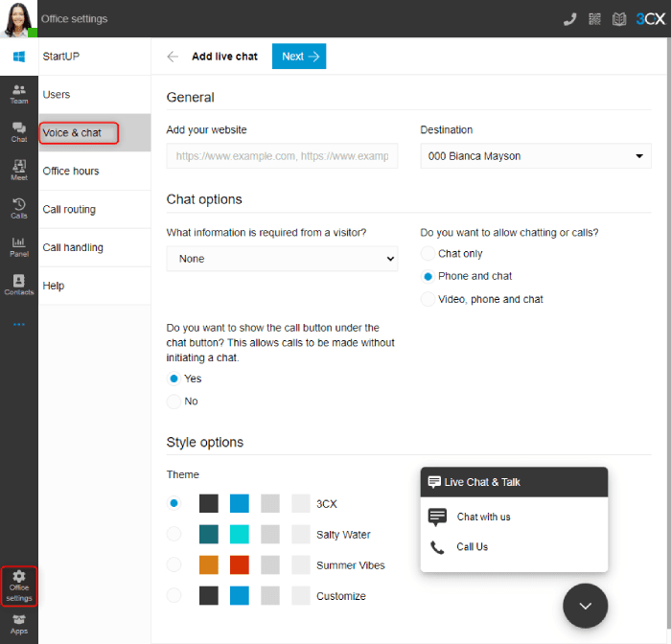671x644 pixels.
Task: Select Video, phone and chat option
Action: (x=428, y=300)
